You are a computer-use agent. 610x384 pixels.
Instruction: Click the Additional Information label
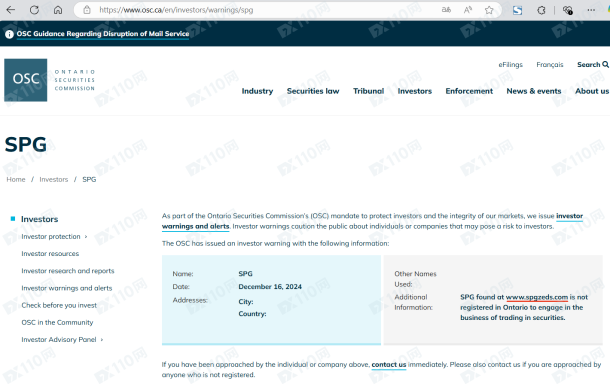(413, 302)
